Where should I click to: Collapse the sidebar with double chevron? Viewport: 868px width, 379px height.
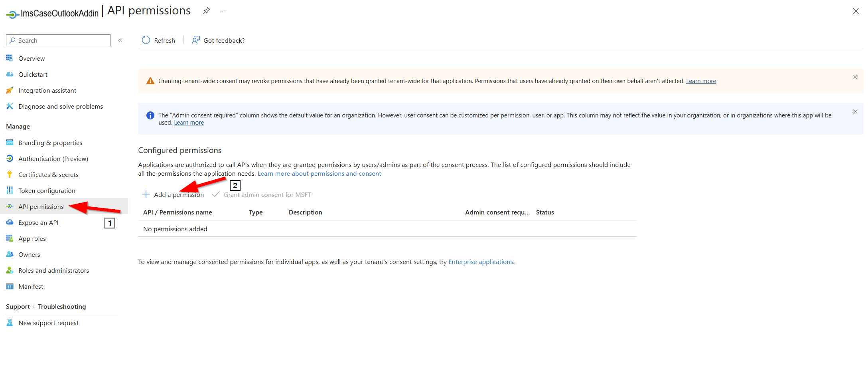click(x=120, y=40)
